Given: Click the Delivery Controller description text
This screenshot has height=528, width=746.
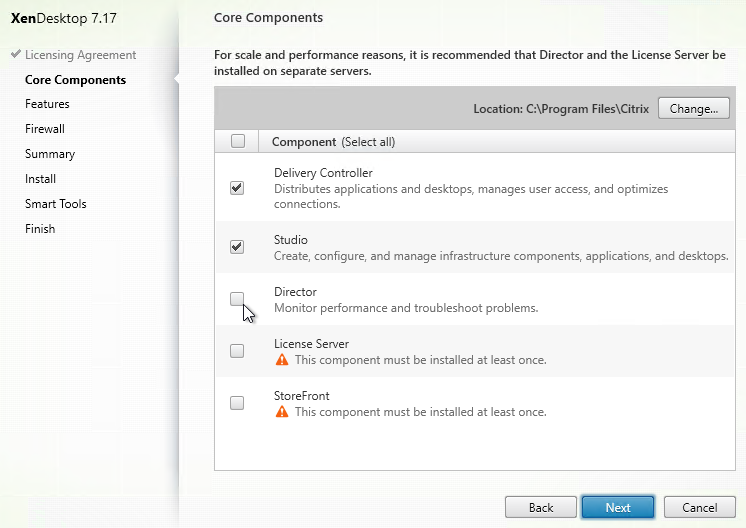Looking at the screenshot, I should [471, 196].
